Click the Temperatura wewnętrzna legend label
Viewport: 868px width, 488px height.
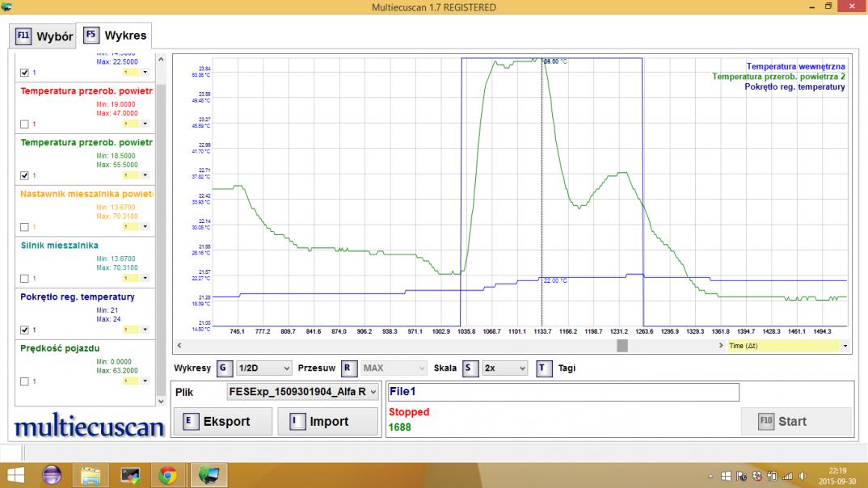pos(795,66)
